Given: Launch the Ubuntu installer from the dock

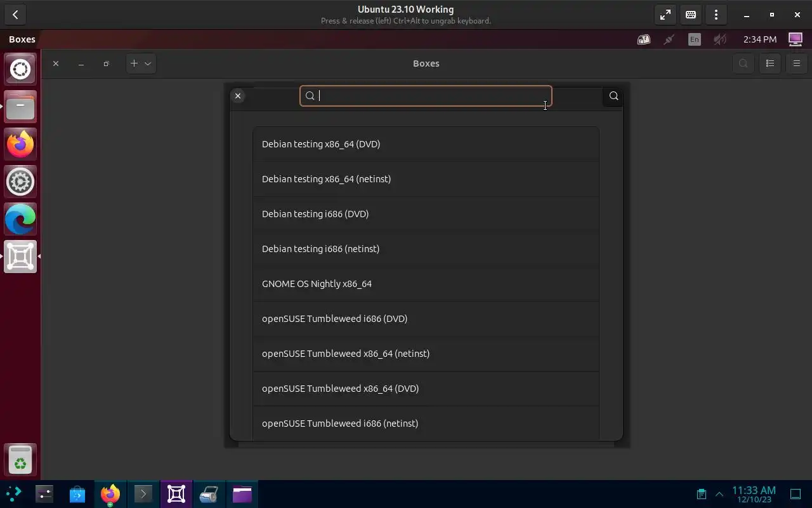Looking at the screenshot, I should [20, 69].
